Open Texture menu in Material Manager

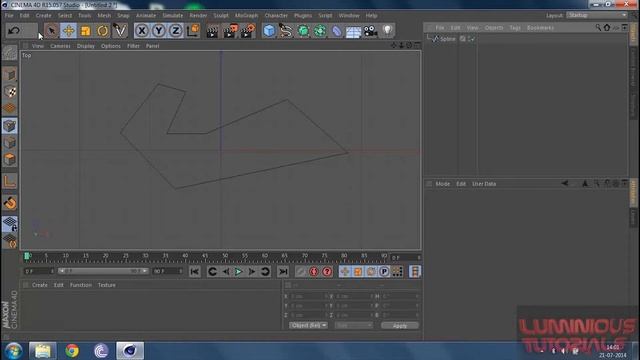click(x=107, y=285)
